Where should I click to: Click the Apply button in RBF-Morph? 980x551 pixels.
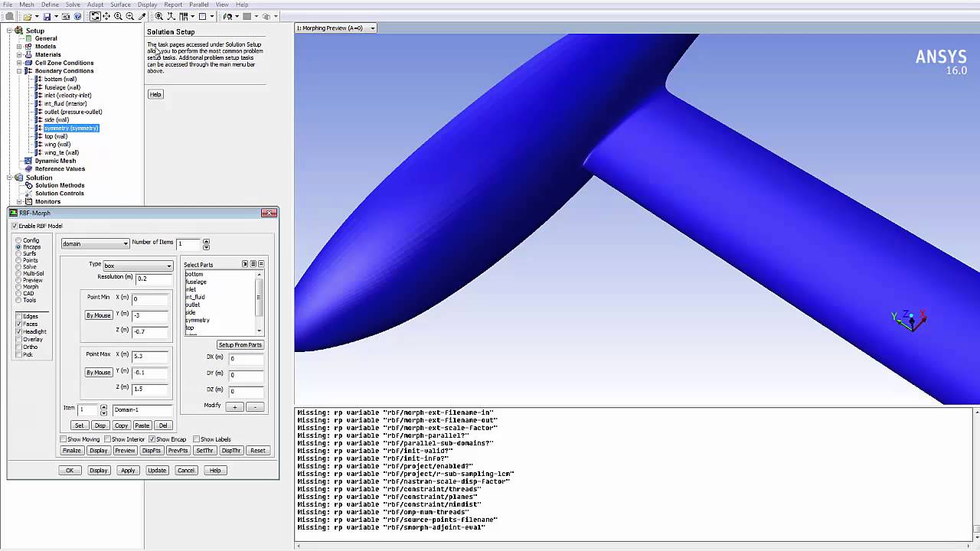[x=128, y=471]
